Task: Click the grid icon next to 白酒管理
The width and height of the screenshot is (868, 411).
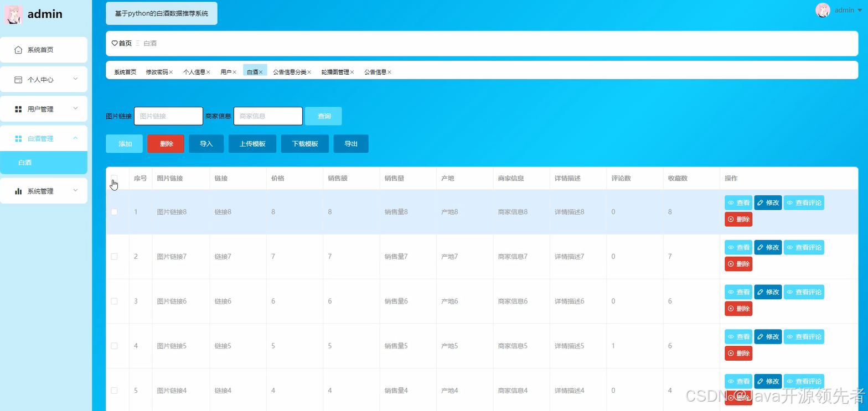Action: (18, 138)
